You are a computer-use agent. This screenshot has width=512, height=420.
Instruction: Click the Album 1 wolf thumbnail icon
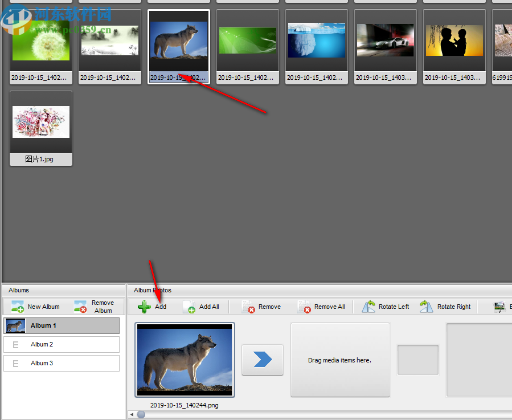pyautogui.click(x=15, y=326)
